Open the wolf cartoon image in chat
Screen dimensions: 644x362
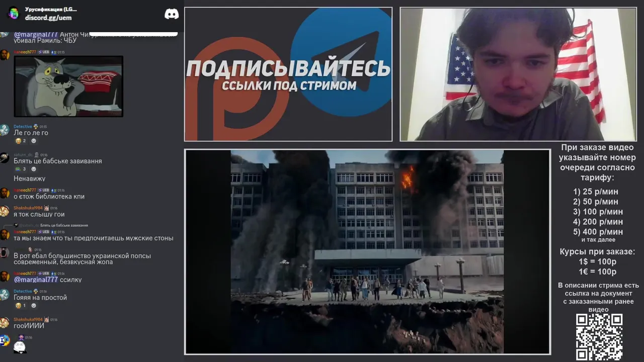(x=68, y=86)
